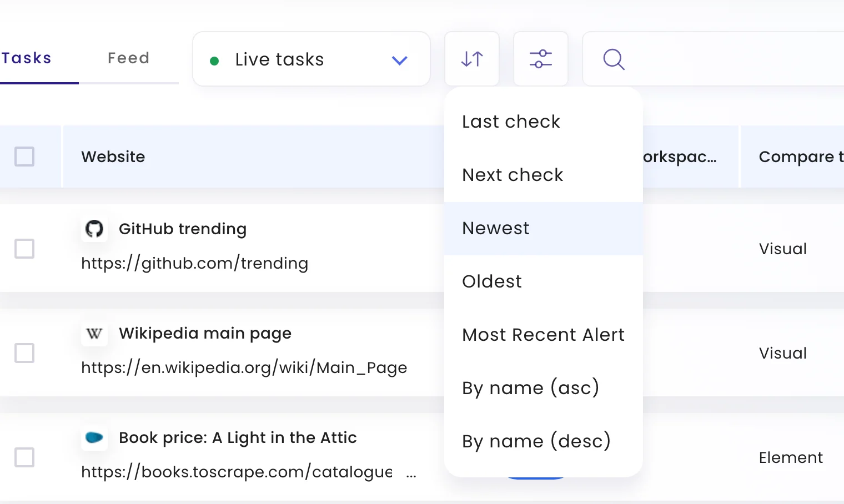This screenshot has width=844, height=504.
Task: Click the sort order arrows icon
Action: (x=472, y=59)
